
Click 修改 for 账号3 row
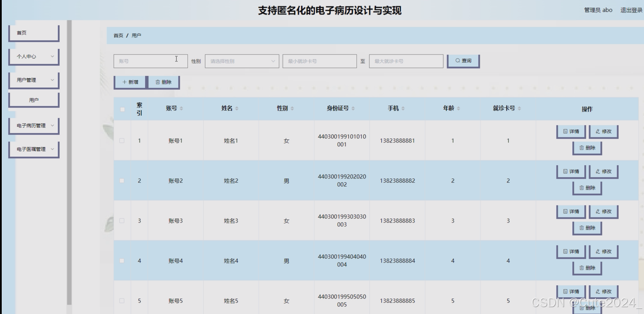(604, 211)
